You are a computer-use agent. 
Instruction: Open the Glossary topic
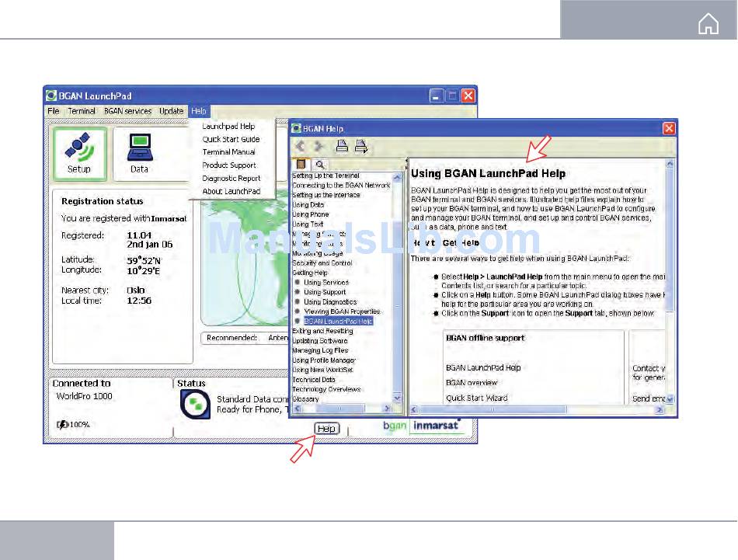point(305,398)
